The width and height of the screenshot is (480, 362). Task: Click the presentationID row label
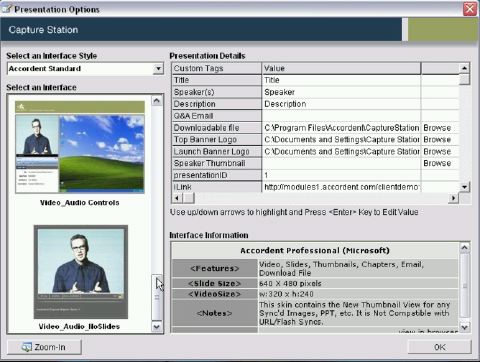point(217,175)
